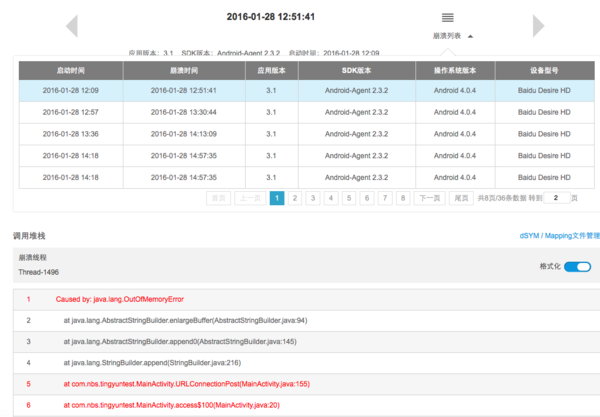Toggle the 格式化 switch
This screenshot has height=417, width=600.
[x=577, y=267]
